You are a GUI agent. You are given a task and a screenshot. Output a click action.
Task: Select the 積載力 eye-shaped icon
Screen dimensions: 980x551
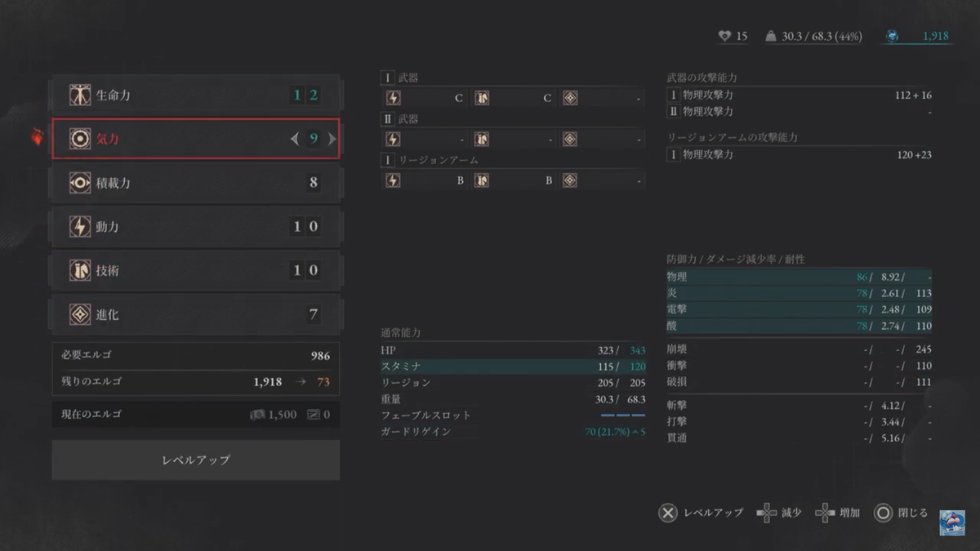pos(80,183)
